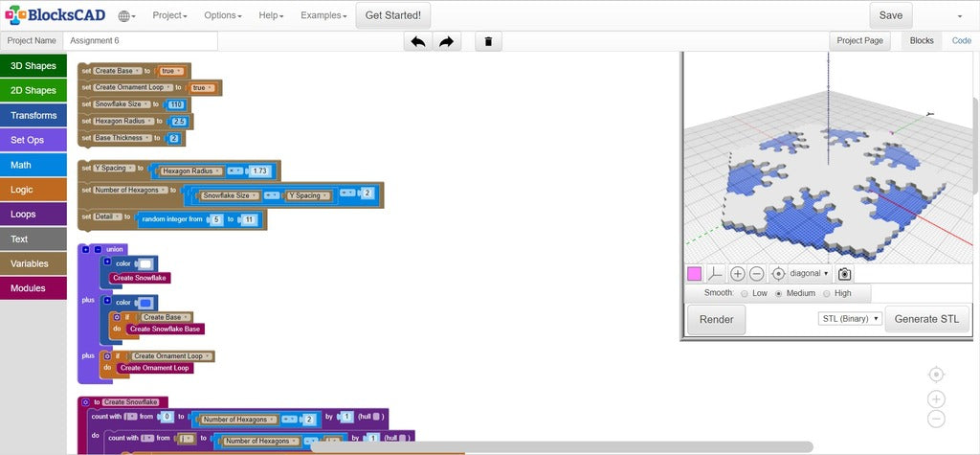Select Low smoothing option
Viewport: 980px width, 455px height.
click(745, 293)
